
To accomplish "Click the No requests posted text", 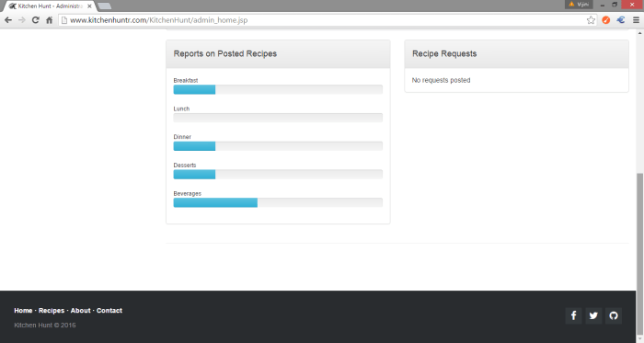I will 441,80.
